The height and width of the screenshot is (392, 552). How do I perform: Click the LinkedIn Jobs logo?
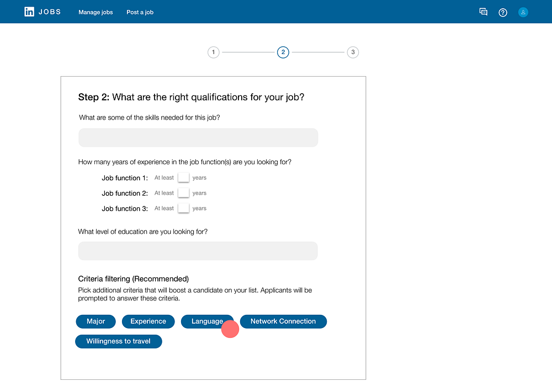[x=43, y=12]
